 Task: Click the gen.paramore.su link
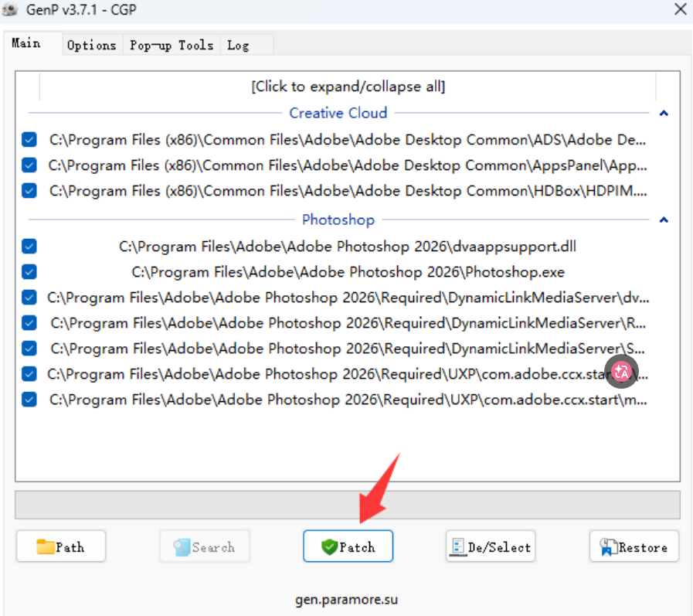[x=346, y=600]
